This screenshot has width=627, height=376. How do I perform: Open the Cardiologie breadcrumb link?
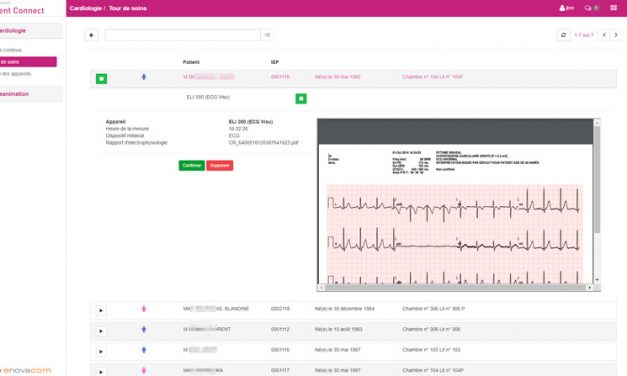85,8
